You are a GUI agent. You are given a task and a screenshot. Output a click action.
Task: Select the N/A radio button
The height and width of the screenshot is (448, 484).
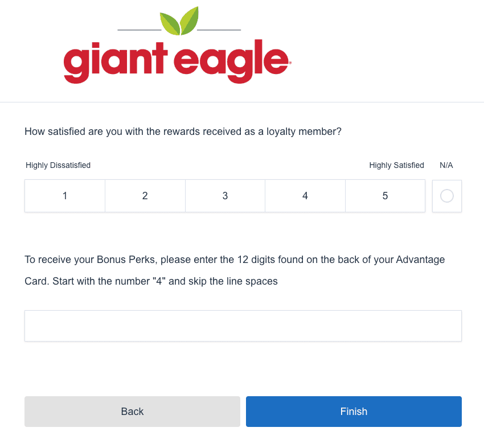point(447,196)
